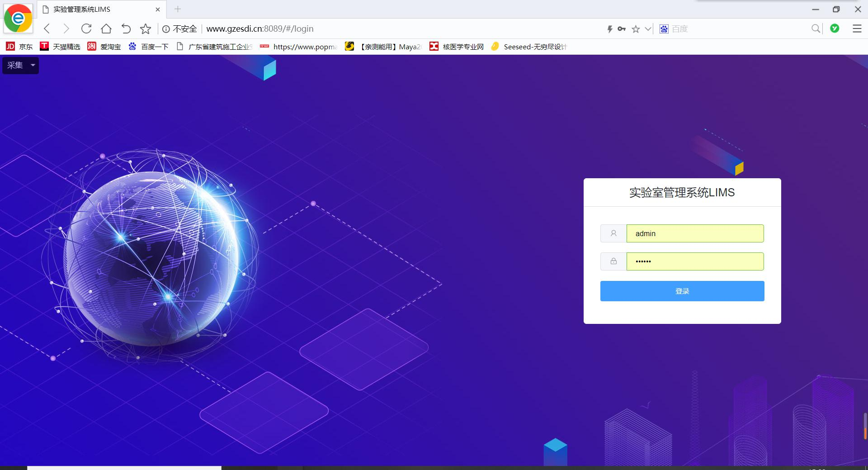This screenshot has width=868, height=470.
Task: Bookmark the page using the left star icon
Action: pos(146,29)
